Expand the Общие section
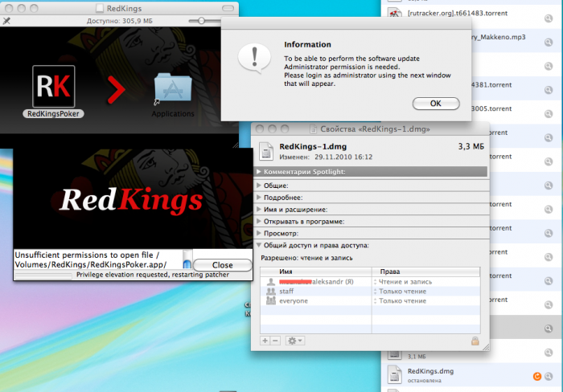Viewport: 563px width, 392px height. (x=259, y=186)
